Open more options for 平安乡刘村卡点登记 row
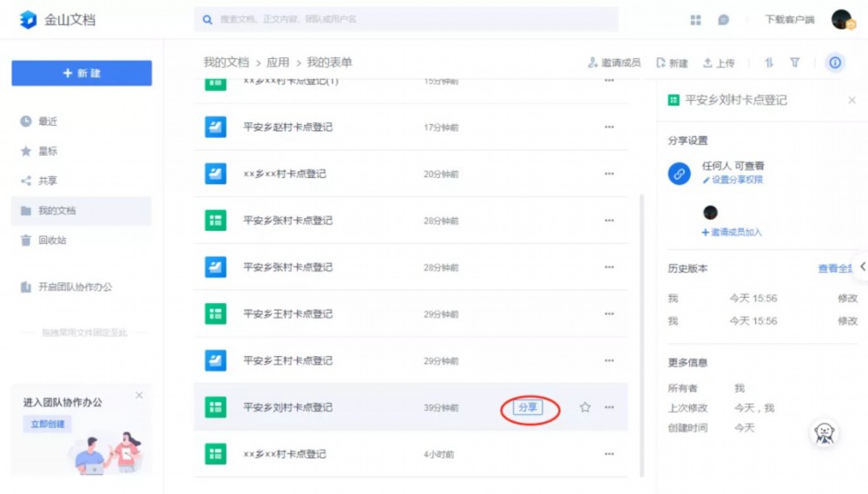 pyautogui.click(x=609, y=407)
